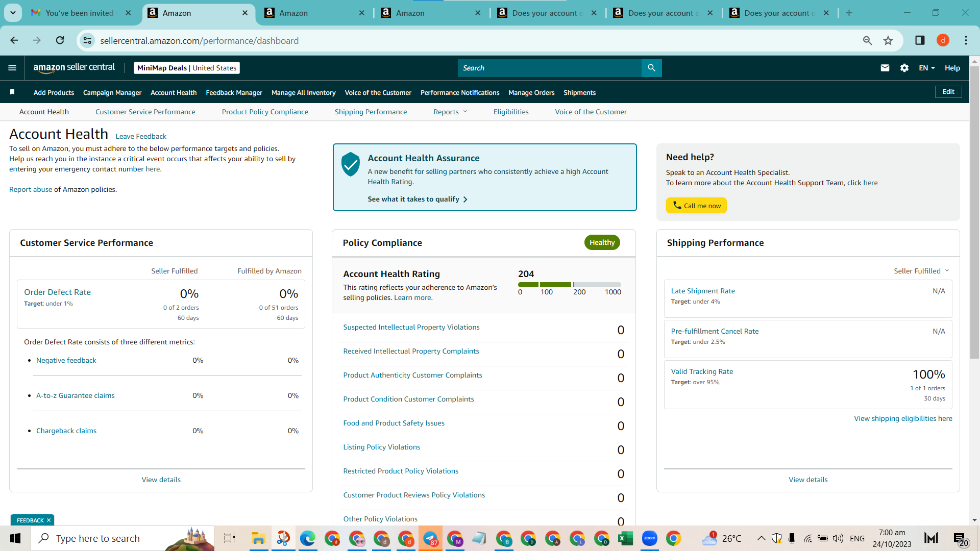Viewport: 980px width, 551px height.
Task: Open the site information icon in the address bar
Action: click(x=88, y=40)
